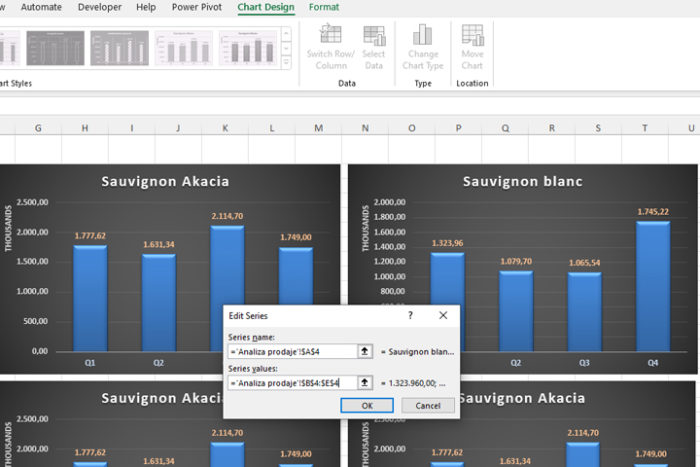
Task: Select column P header
Action: [458, 128]
